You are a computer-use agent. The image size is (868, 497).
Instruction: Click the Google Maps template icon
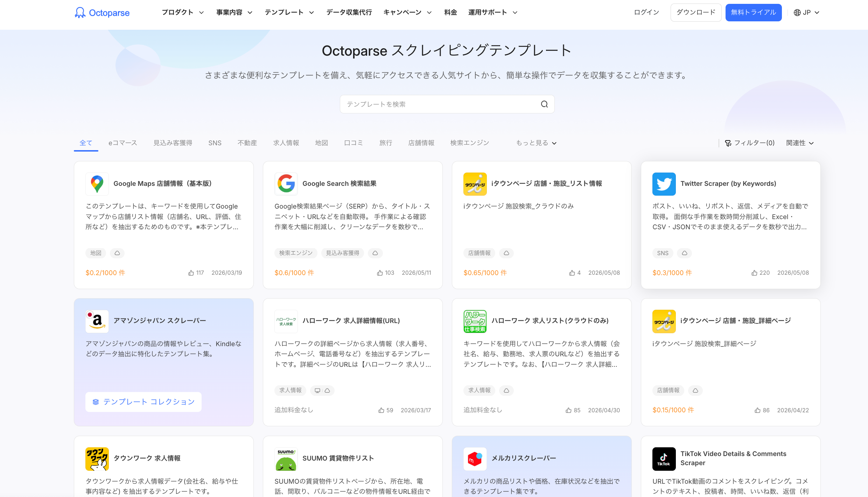tap(97, 184)
